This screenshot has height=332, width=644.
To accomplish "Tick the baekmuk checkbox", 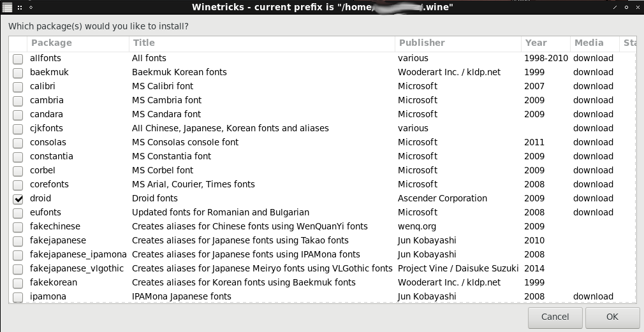I will coord(18,73).
